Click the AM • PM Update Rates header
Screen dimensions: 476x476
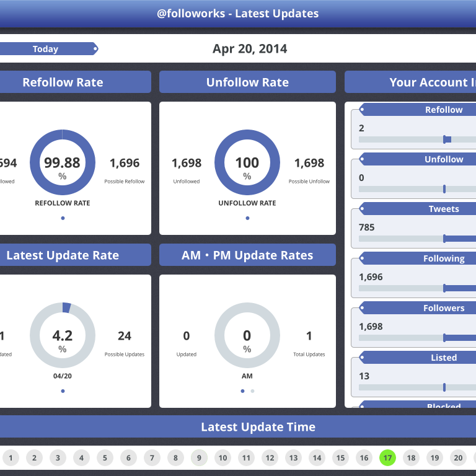[x=247, y=255]
